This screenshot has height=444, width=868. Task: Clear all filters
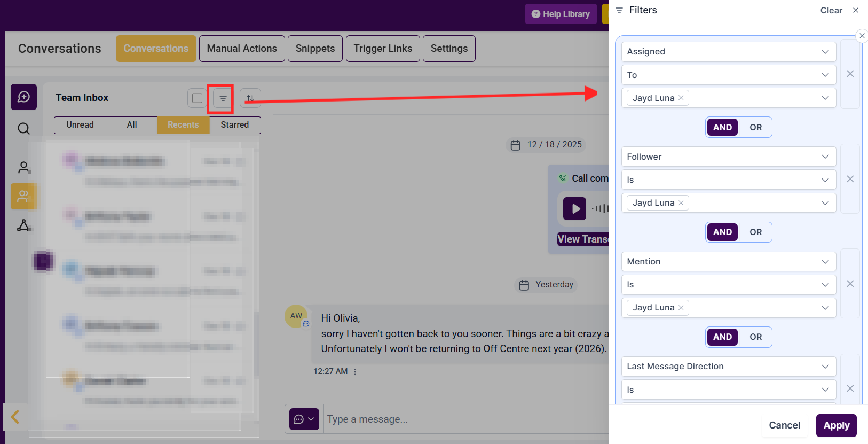point(831,10)
